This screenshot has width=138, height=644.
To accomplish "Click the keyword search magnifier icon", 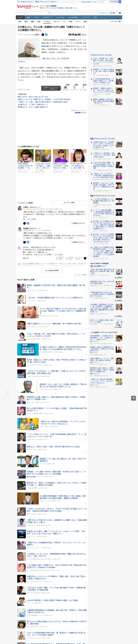I will point(49,13).
